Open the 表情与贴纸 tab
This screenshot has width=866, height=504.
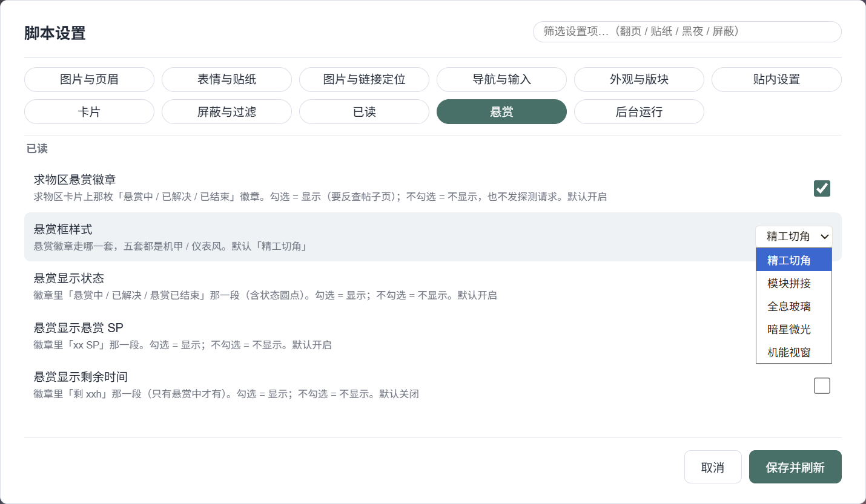click(226, 79)
